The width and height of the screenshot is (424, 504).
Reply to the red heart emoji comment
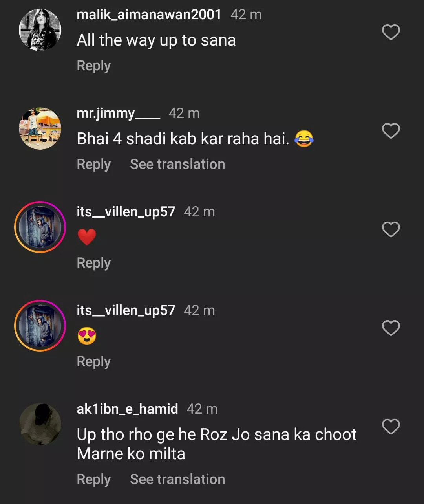pyautogui.click(x=93, y=263)
